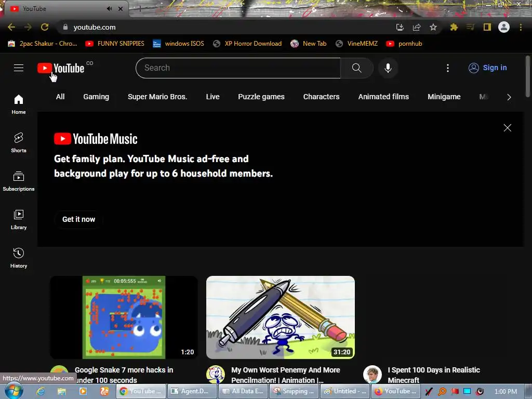
Task: Open the media control icon in Chrome toolbar
Action: [x=470, y=27]
